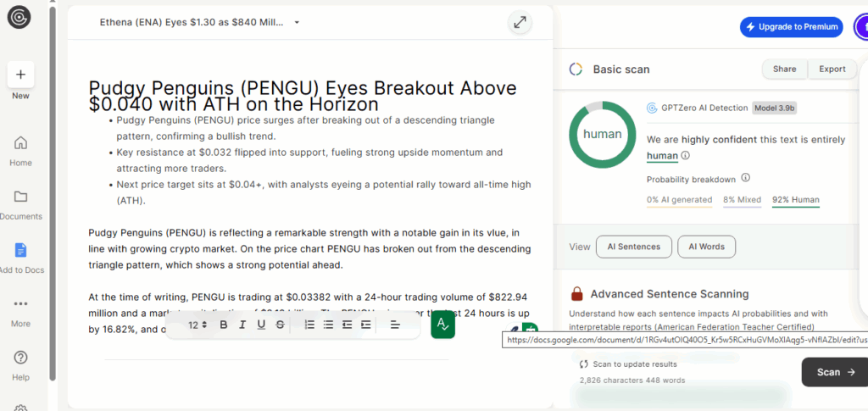The image size is (868, 411).
Task: Go to Home in sidebar
Action: click(20, 151)
